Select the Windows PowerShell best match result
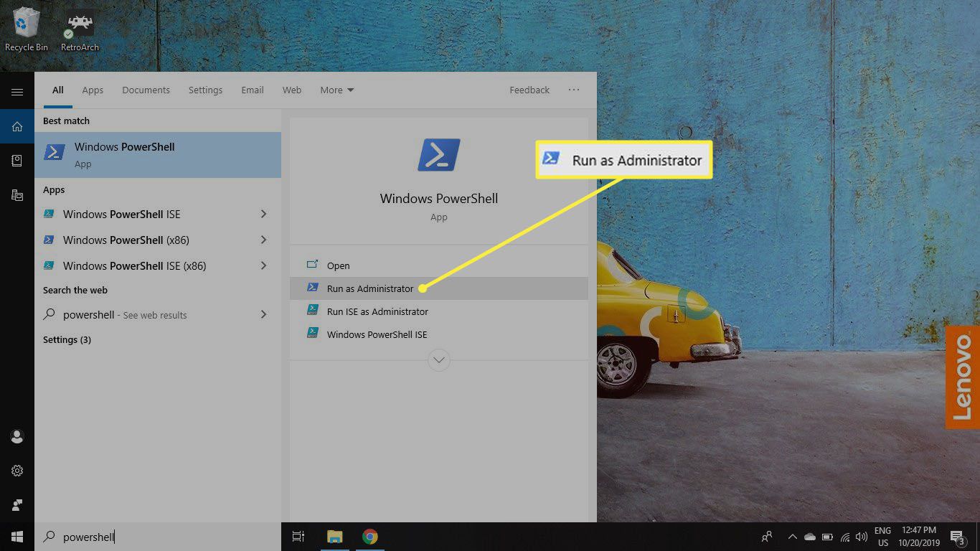 tap(158, 154)
